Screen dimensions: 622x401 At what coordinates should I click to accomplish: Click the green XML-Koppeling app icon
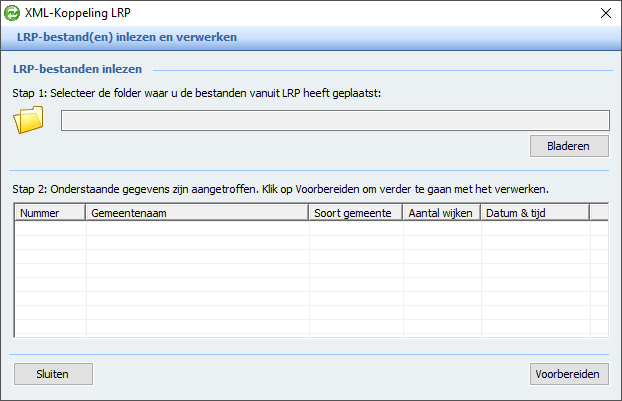[x=12, y=13]
